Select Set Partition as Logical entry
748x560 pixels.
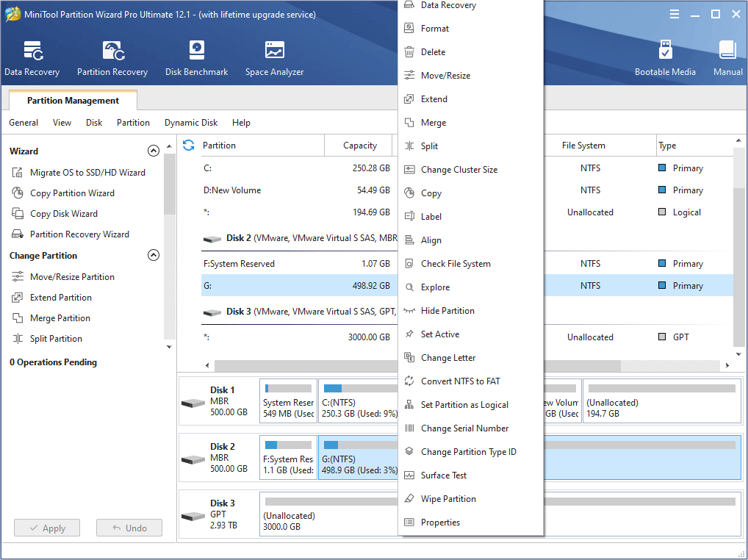point(470,404)
